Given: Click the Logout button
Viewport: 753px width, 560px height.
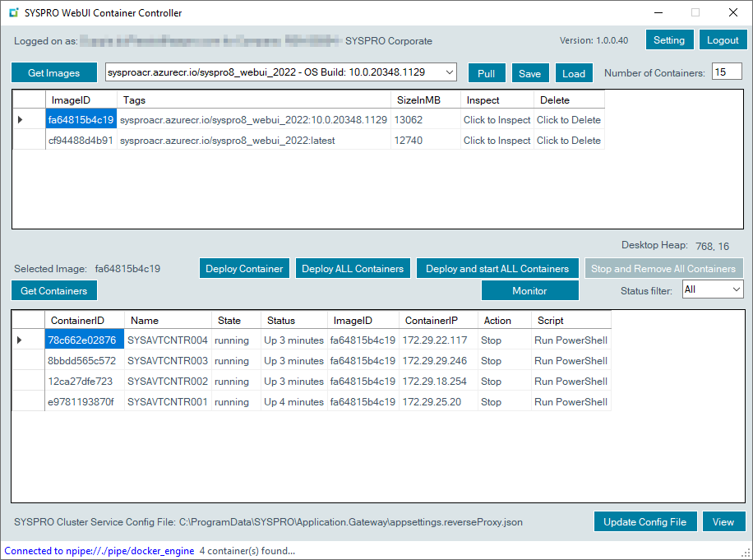Looking at the screenshot, I should [723, 40].
